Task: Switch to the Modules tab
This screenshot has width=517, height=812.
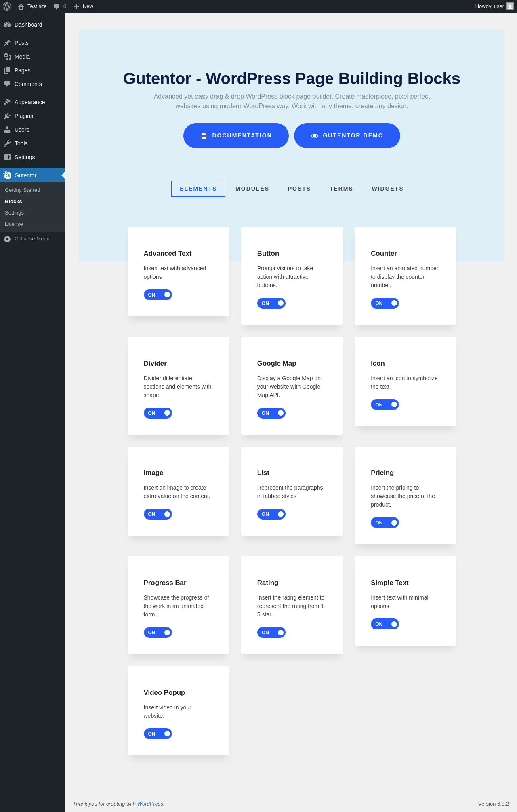Action: [x=252, y=189]
